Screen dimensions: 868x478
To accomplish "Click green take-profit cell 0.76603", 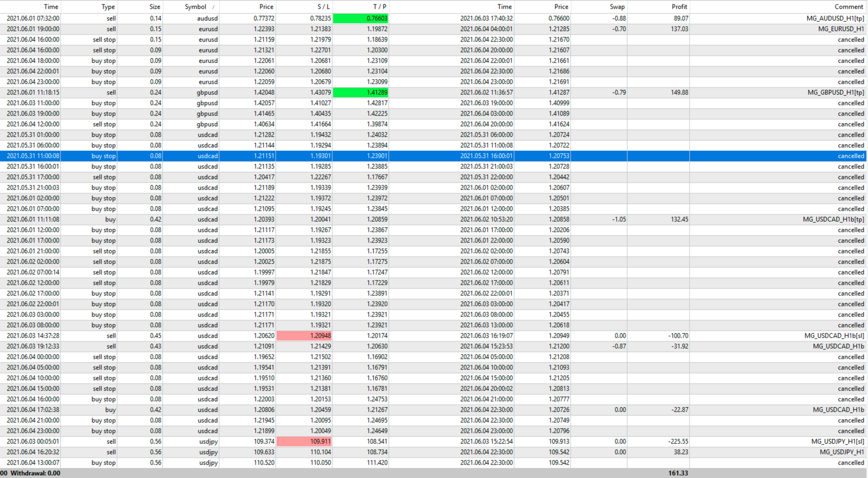I will point(361,19).
